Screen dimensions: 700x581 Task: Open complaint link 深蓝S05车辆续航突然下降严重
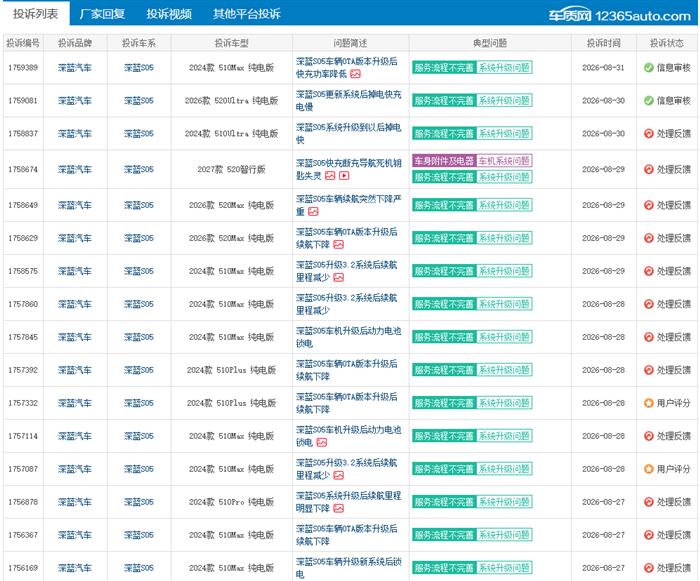(349, 205)
